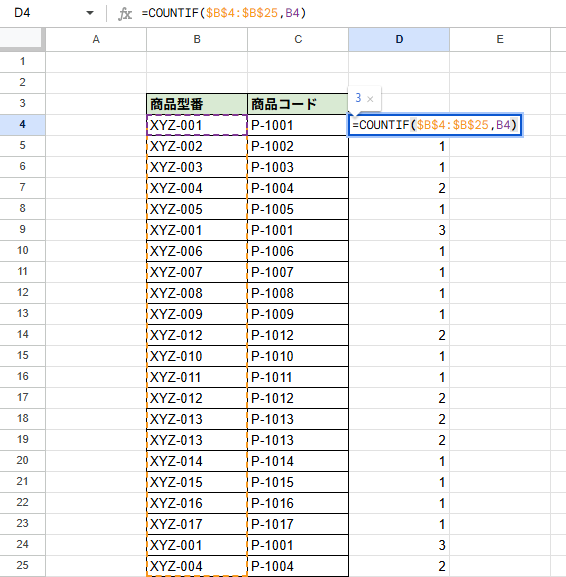Select row 14 header
Image resolution: width=566 pixels, height=577 pixels.
coord(22,334)
